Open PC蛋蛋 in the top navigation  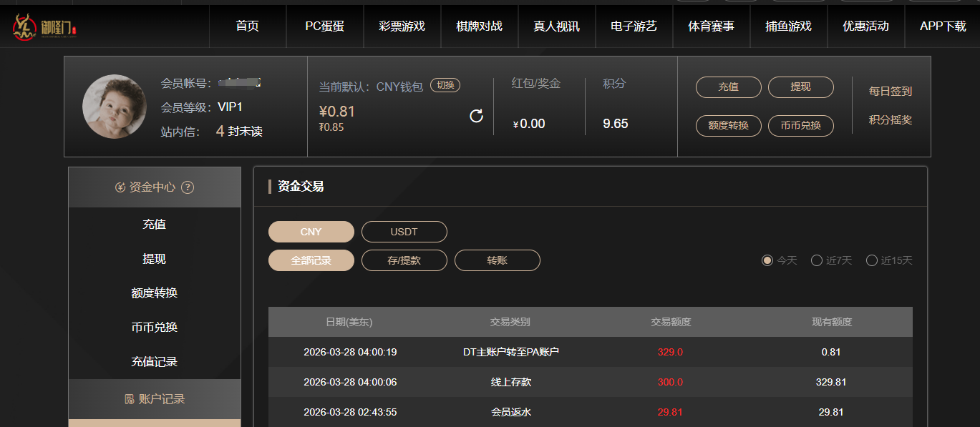click(324, 26)
